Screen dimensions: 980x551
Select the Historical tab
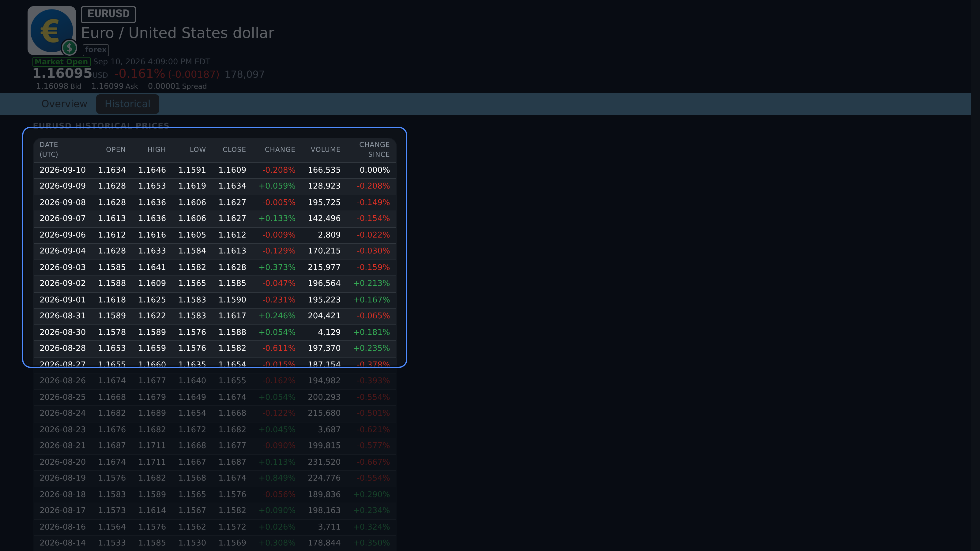[x=127, y=104]
